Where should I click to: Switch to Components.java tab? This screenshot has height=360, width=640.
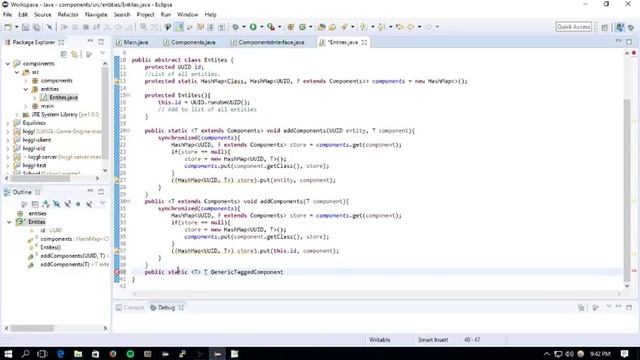coord(189,42)
